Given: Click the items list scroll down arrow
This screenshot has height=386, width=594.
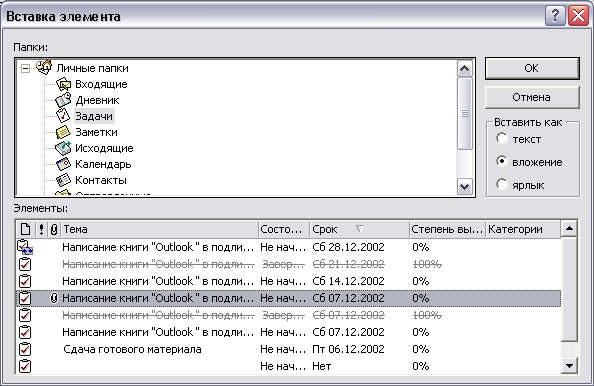Looking at the screenshot, I should click(x=569, y=366).
